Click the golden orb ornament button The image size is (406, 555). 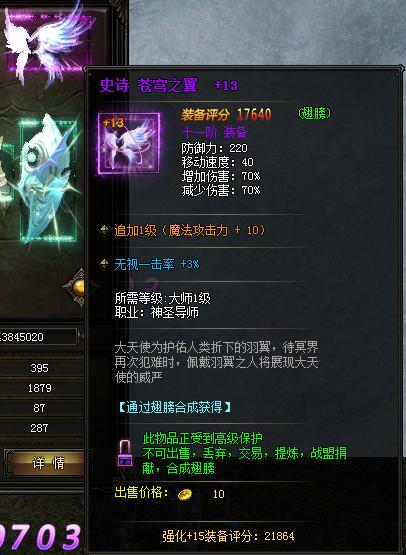[x=78, y=287]
